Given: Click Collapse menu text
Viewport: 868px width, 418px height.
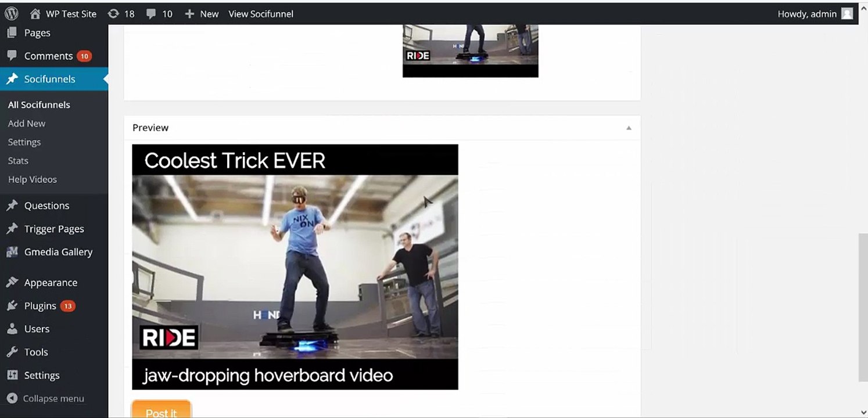Looking at the screenshot, I should click(53, 398).
